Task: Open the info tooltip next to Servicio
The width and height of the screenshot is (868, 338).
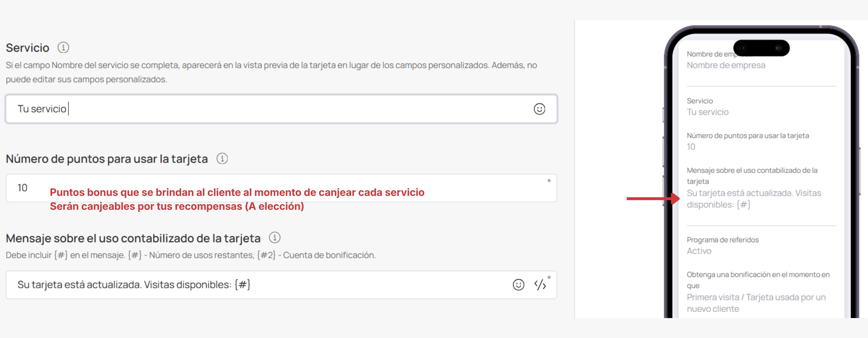Action: pos(63,48)
